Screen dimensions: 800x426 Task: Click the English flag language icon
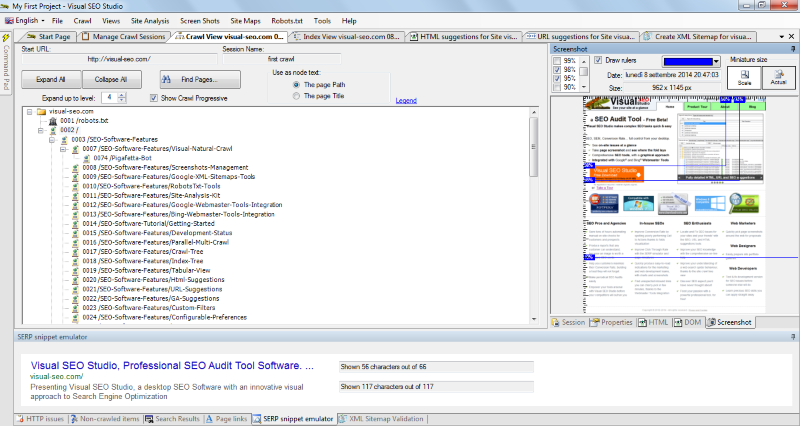click(9, 20)
